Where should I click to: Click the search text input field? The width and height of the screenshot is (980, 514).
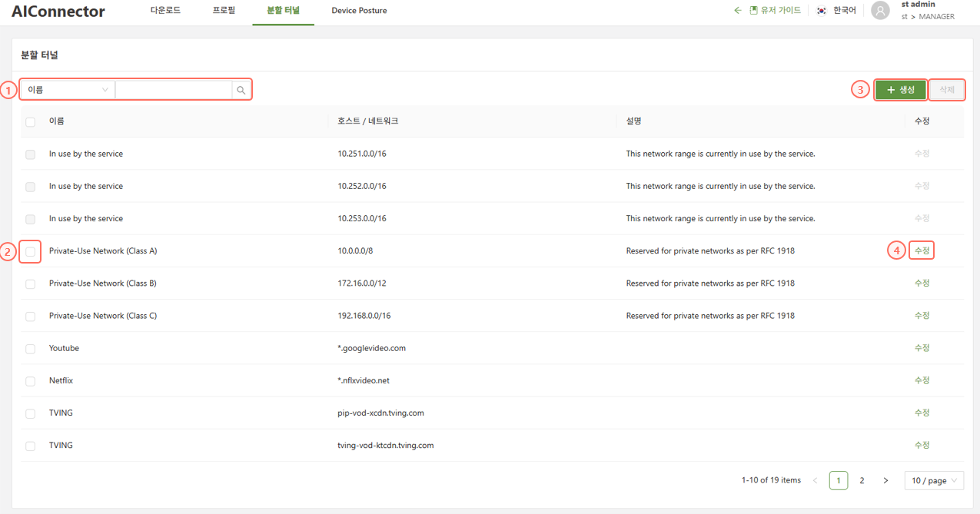[174, 90]
